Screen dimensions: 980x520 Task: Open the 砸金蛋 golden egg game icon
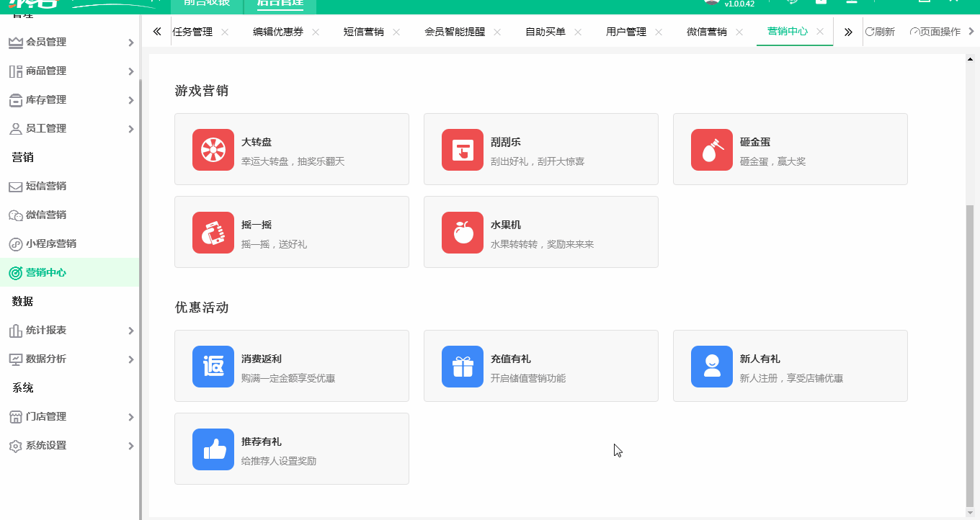pos(711,149)
